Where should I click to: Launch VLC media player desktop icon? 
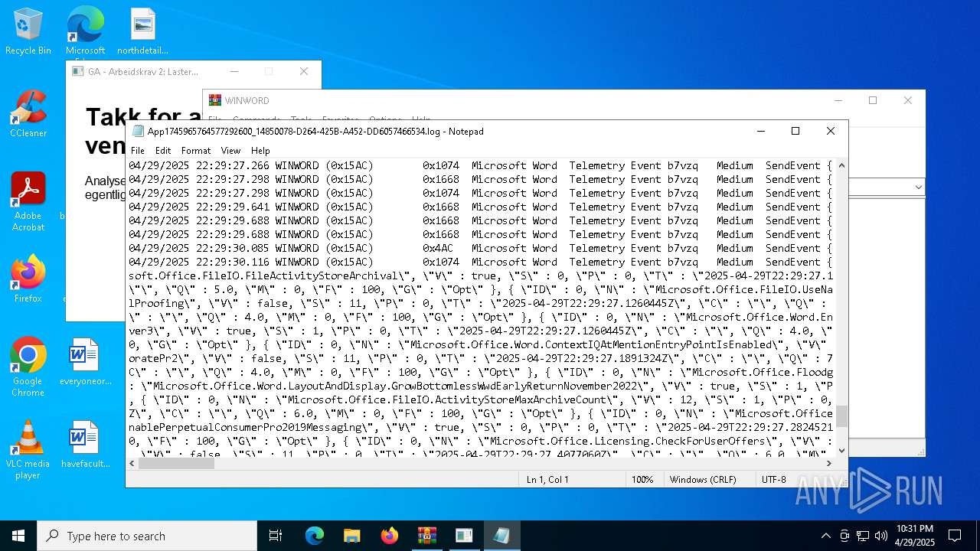(28, 450)
